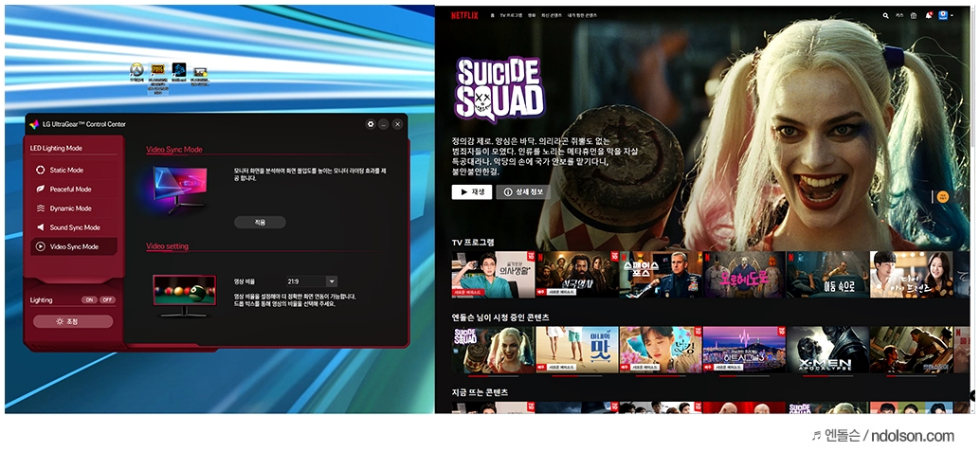Click the 조정 brightness adjust button
This screenshot has width=980, height=452.
coord(73,321)
